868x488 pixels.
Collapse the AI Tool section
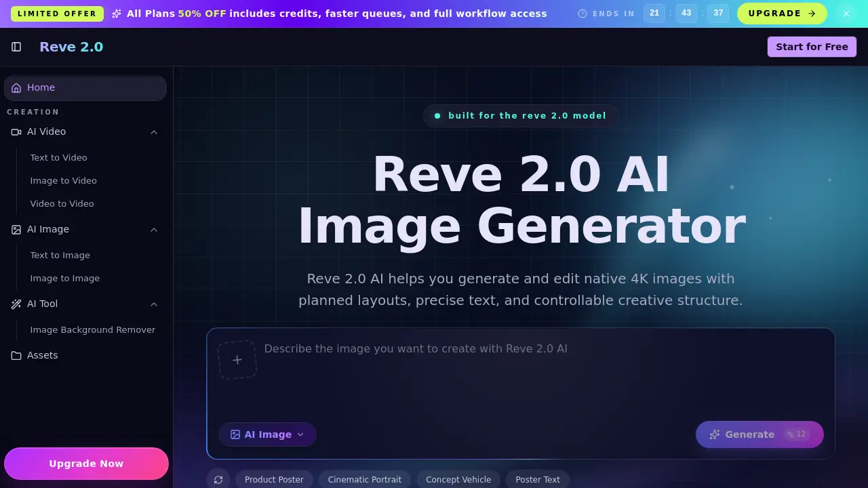pyautogui.click(x=154, y=304)
